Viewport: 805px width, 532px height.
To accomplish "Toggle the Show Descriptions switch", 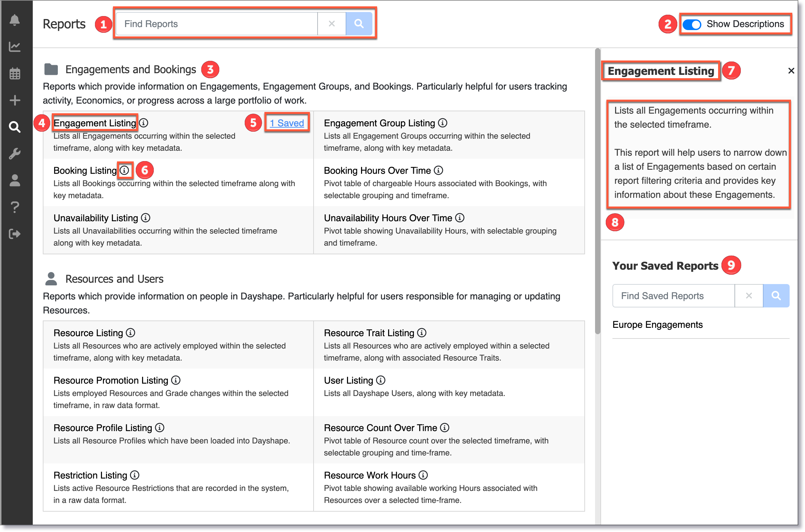I will pos(692,24).
